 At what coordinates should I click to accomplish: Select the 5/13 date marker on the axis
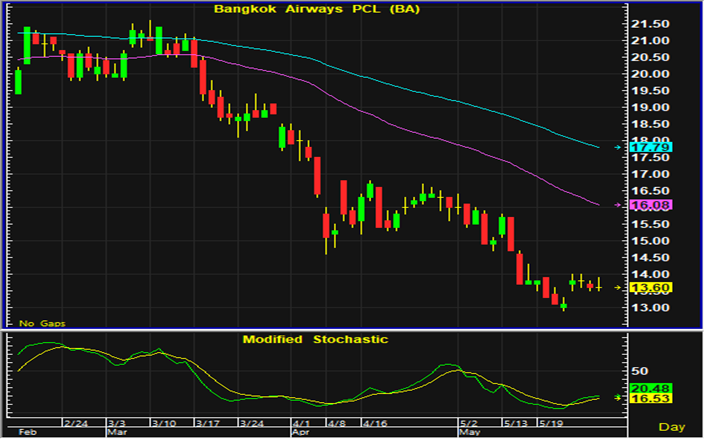click(515, 423)
